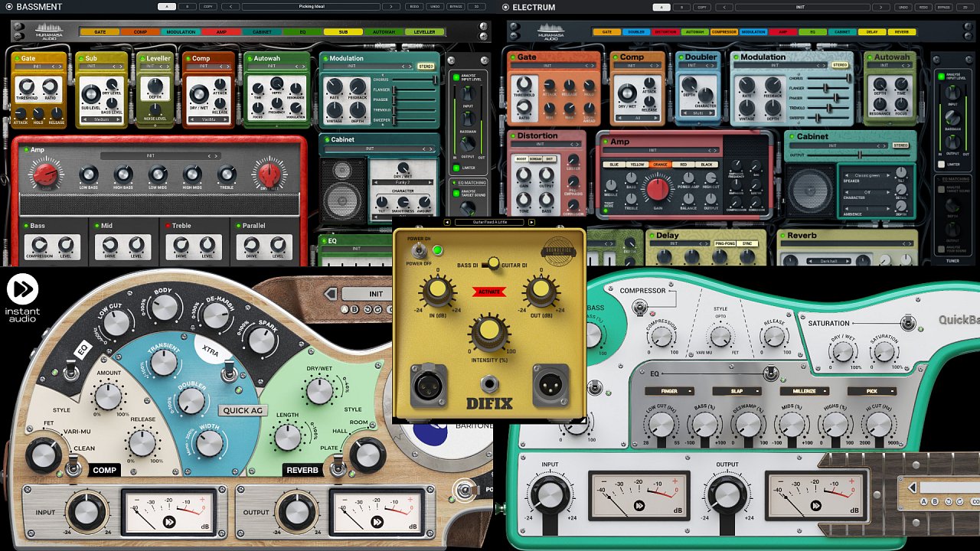The width and height of the screenshot is (980, 551).
Task: Click the DIFIX previous preset arrow icon
Action: 449,223
